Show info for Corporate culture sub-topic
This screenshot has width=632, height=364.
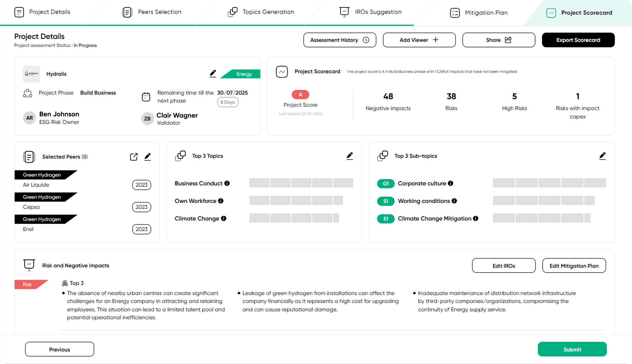pyautogui.click(x=451, y=183)
